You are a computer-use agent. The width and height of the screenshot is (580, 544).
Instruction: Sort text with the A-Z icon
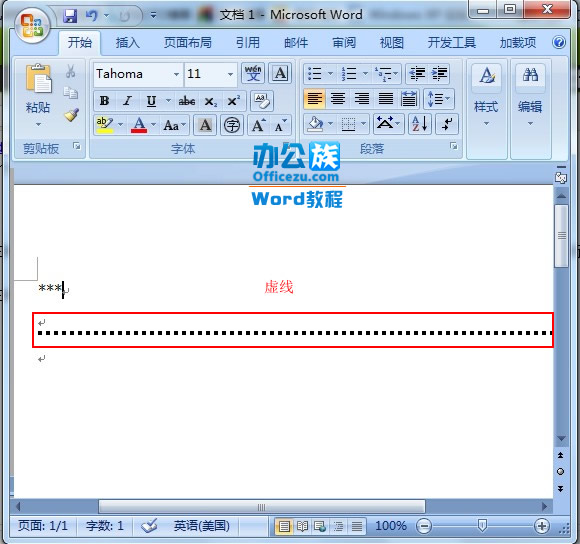(x=420, y=124)
